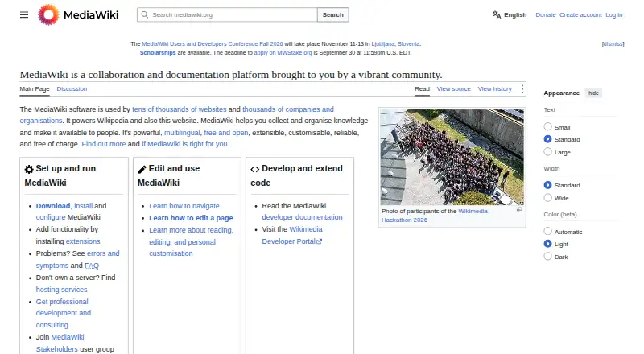Select Wide width option

point(547,198)
